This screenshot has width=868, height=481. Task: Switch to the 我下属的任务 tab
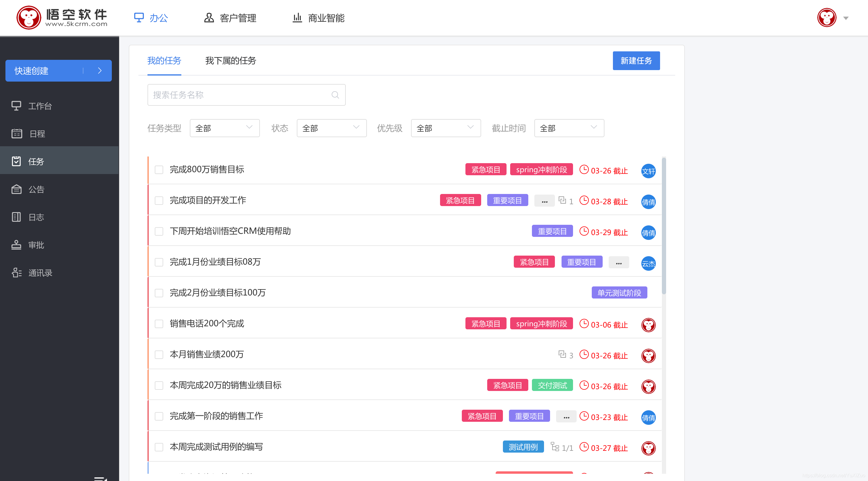231,61
